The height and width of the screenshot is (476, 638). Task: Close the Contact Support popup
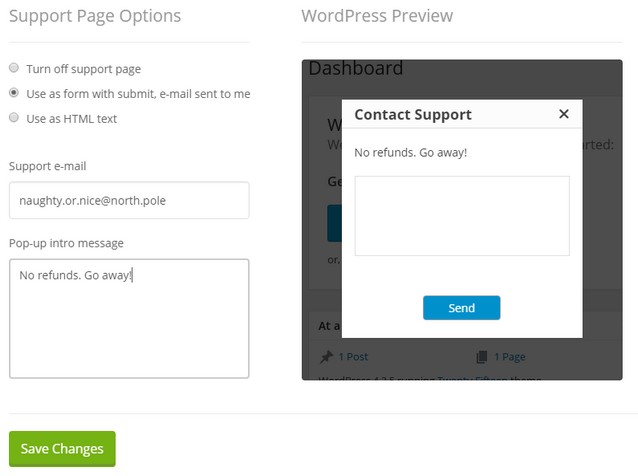click(x=564, y=114)
